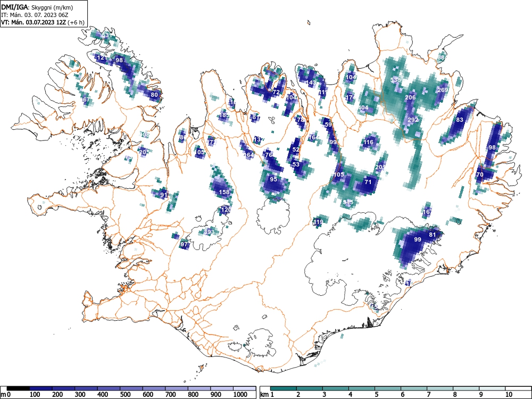Click the darkest blue legend segment labeled 100
Viewport: 532px width, 399px height.
pos(41,388)
